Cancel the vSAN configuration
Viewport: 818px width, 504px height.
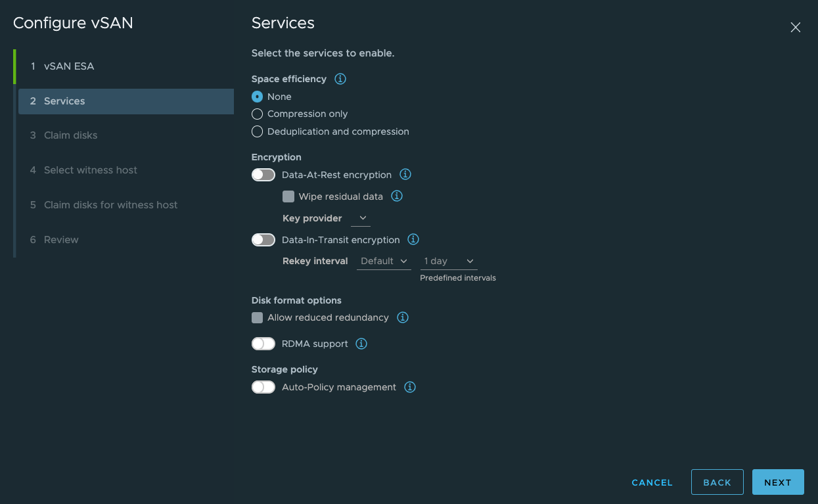coord(651,482)
